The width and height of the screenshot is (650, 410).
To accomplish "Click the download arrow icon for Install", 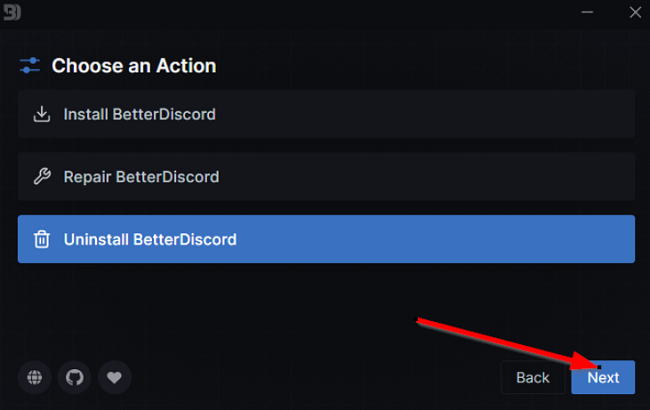I will (42, 114).
